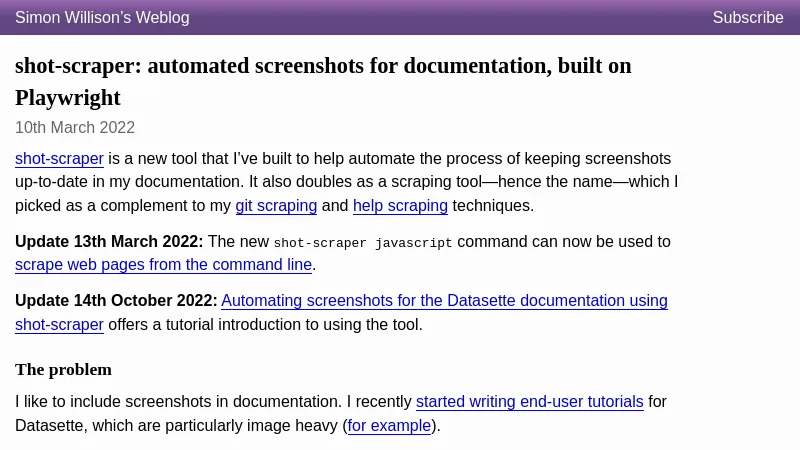Open the shot-scraper link starting the intro paragraph

click(59, 158)
